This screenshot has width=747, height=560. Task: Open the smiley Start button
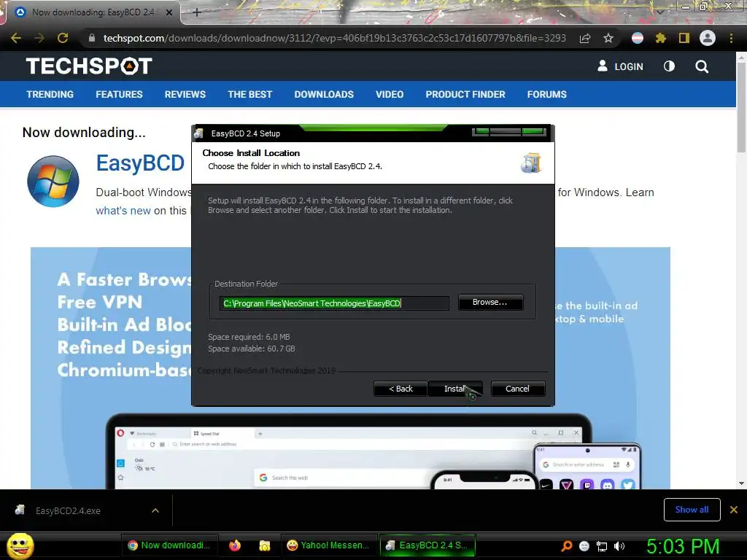point(20,545)
